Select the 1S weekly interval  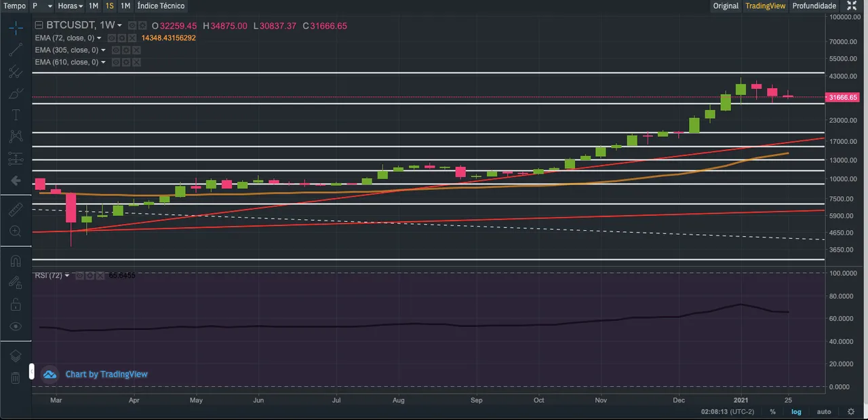pyautogui.click(x=109, y=5)
